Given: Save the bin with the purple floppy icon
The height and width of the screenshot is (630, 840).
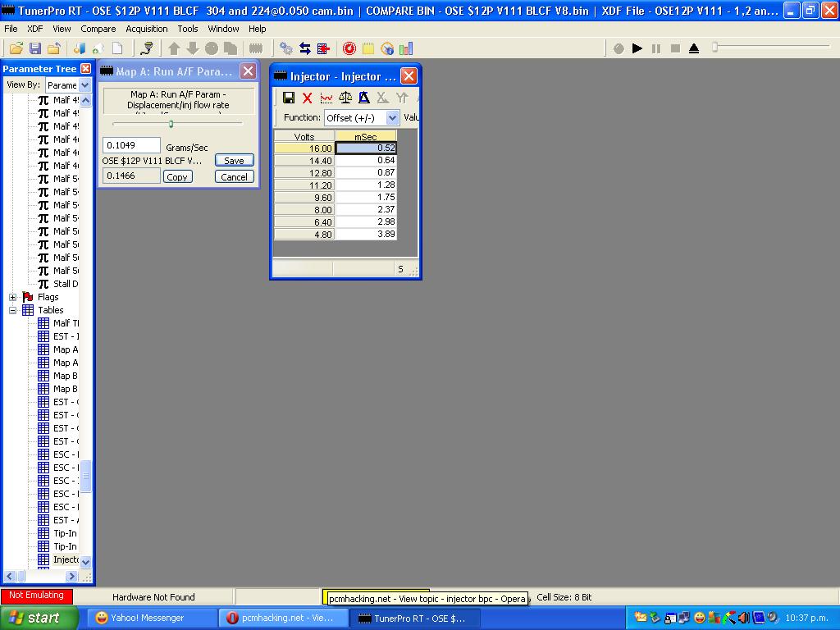Looking at the screenshot, I should coord(34,48).
